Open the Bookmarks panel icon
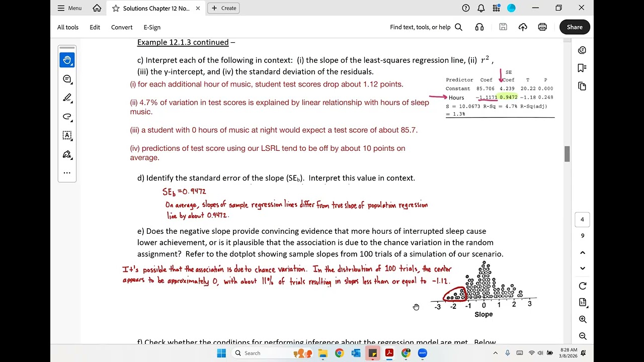This screenshot has height=362, width=644. pos(582,68)
